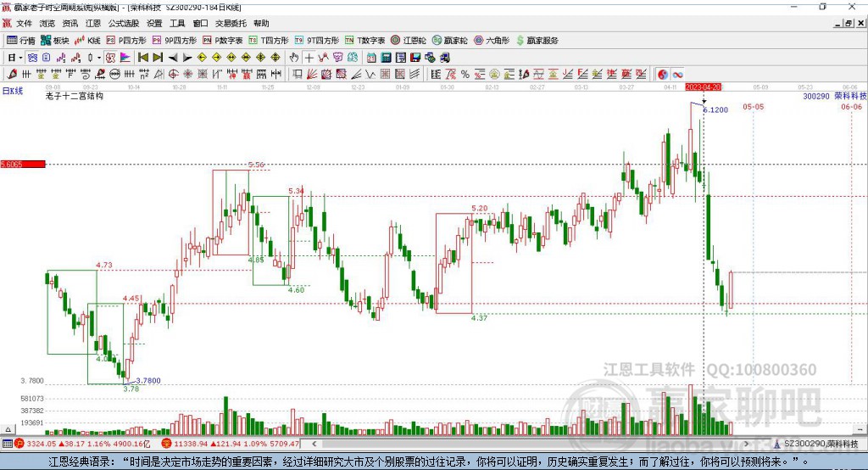Click the 6.1200 high price label

pyautogui.click(x=715, y=109)
